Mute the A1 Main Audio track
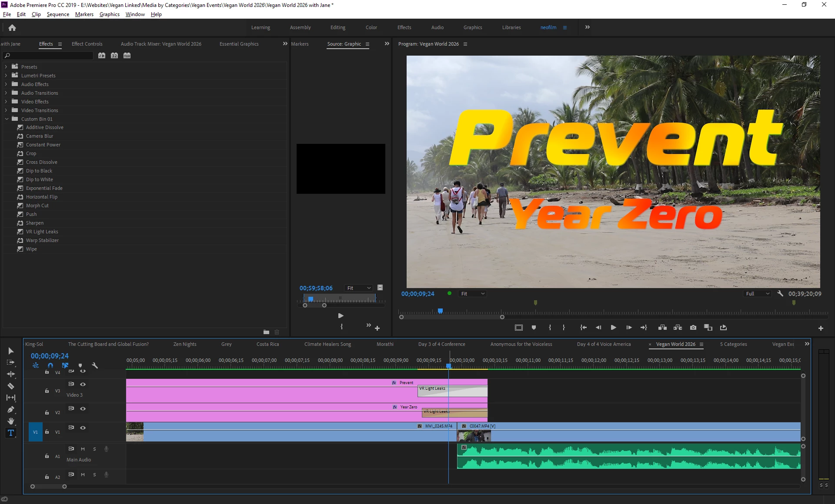 (83, 449)
